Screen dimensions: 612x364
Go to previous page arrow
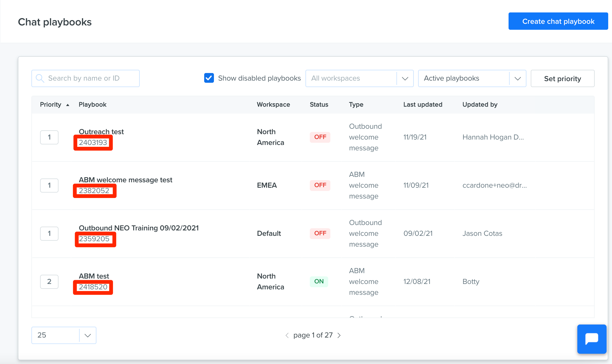point(287,335)
